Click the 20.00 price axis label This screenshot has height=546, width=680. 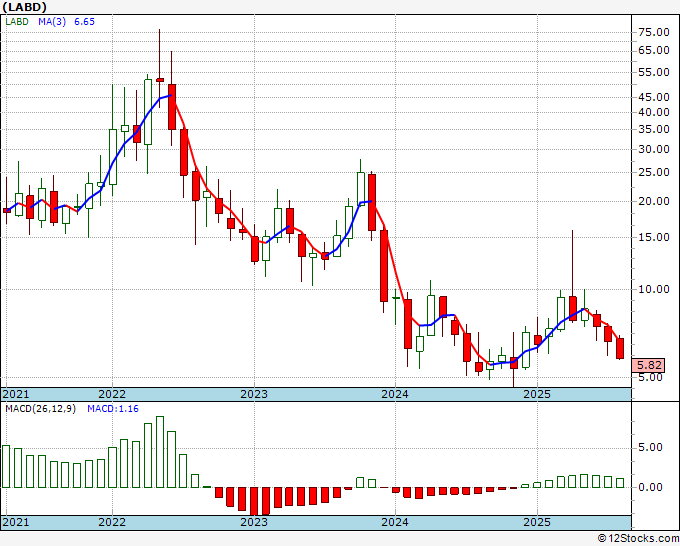[x=654, y=201]
